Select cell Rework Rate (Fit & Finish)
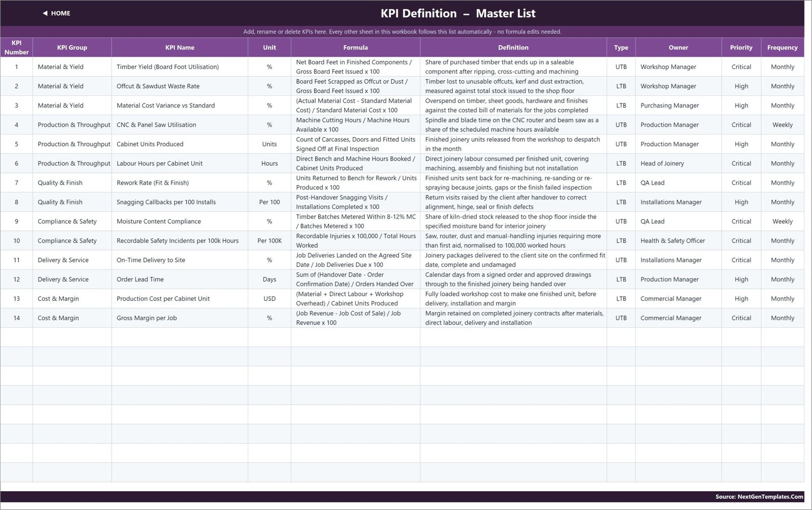The height and width of the screenshot is (510, 812). [180, 183]
